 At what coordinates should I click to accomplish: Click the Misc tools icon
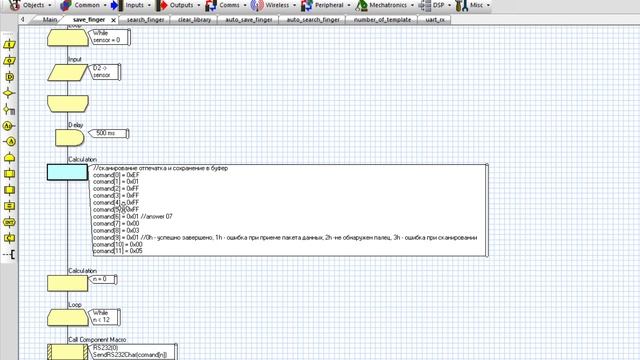[x=462, y=5]
